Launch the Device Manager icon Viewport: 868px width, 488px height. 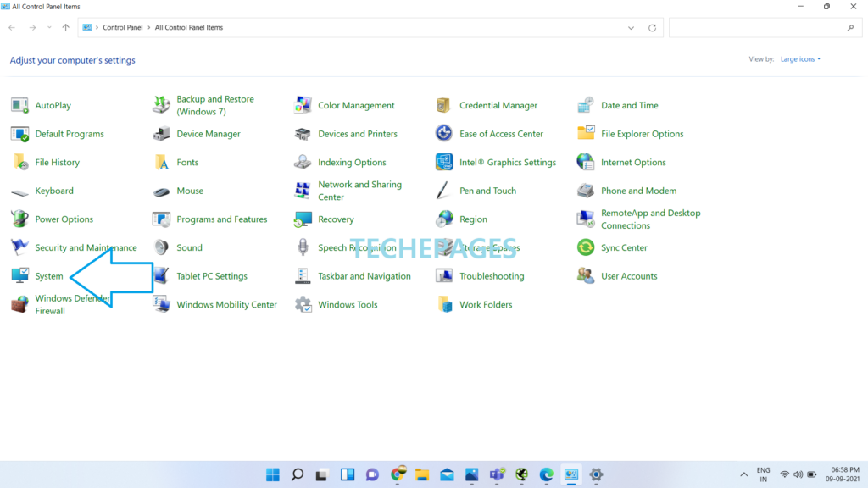point(161,134)
